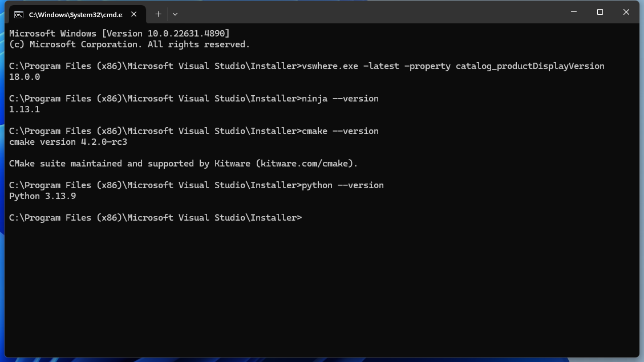
Task: Click the Microsoft Windows version banner line
Action: [x=119, y=34]
